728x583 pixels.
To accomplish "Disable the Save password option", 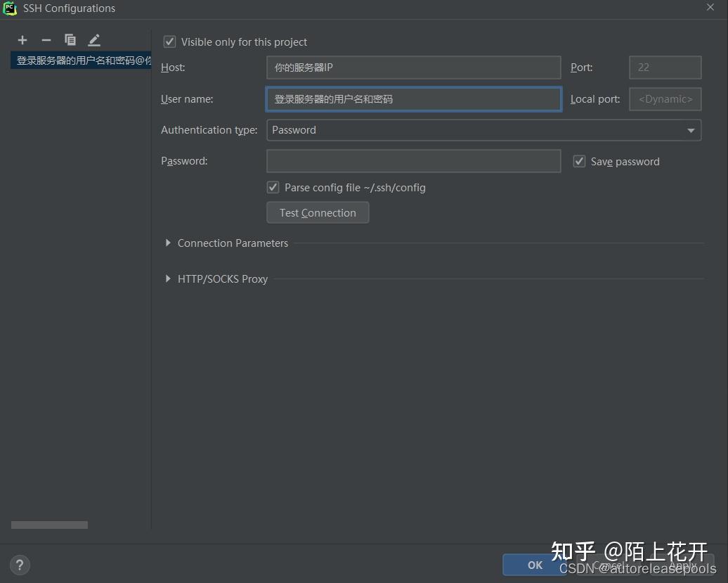I will (x=579, y=161).
